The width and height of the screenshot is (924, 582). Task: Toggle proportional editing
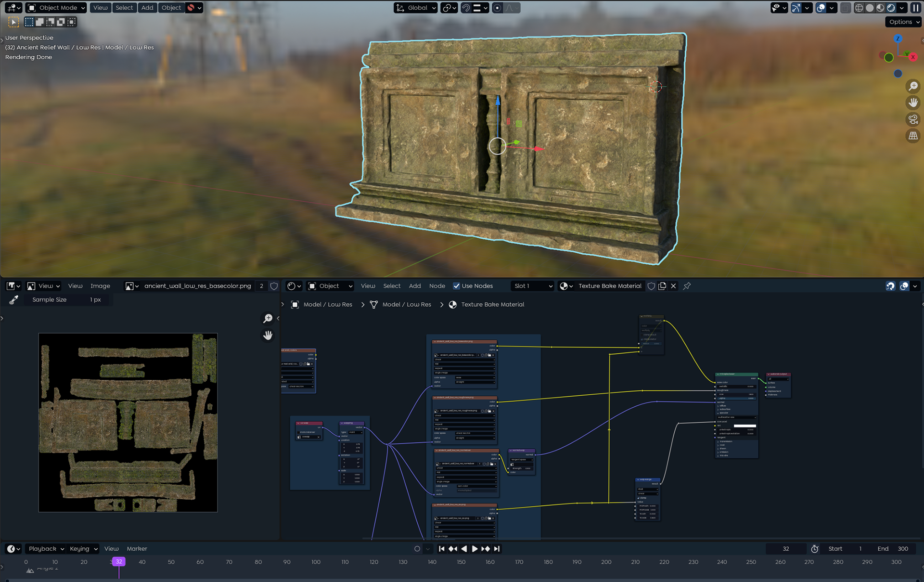(x=498, y=8)
